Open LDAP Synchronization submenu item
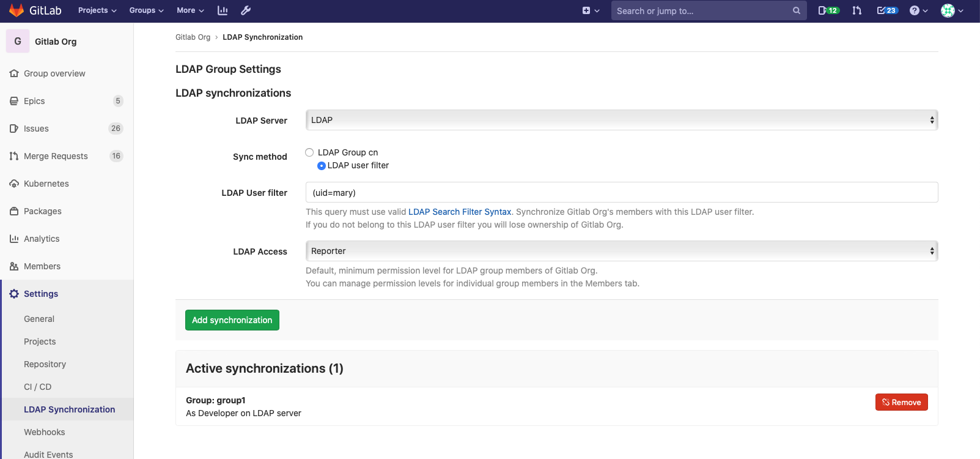Viewport: 980px width, 459px height. pos(69,409)
